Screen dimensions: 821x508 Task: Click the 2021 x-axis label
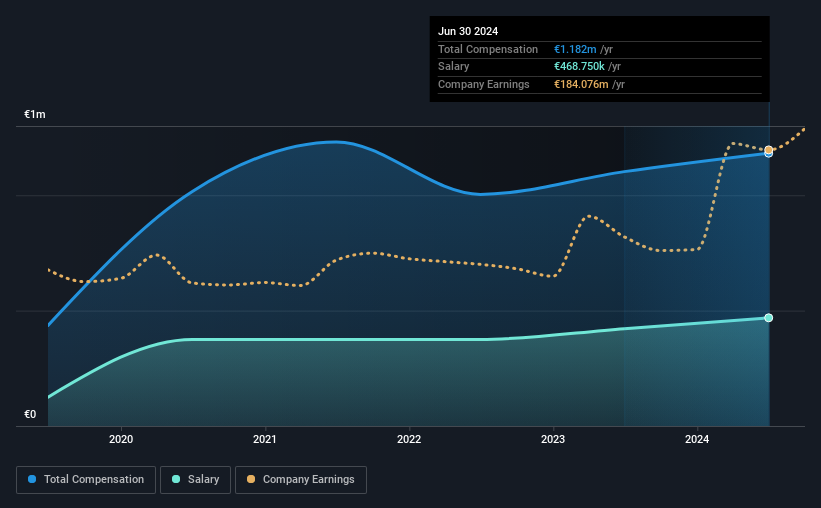pyautogui.click(x=265, y=439)
